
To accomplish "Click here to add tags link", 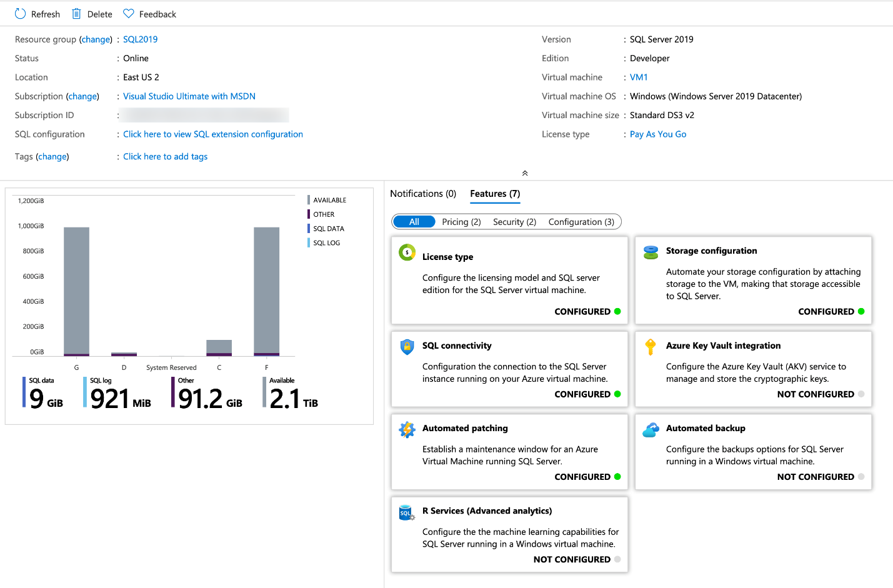I will point(165,157).
